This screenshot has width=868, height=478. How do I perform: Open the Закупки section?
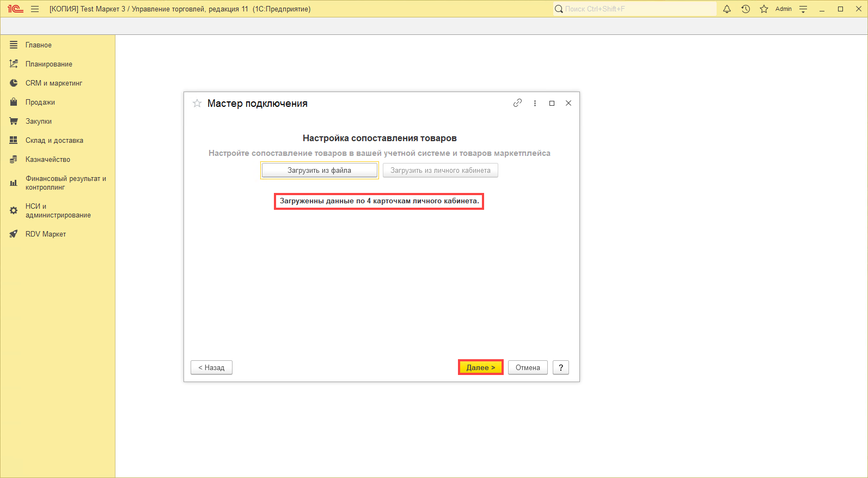click(39, 121)
